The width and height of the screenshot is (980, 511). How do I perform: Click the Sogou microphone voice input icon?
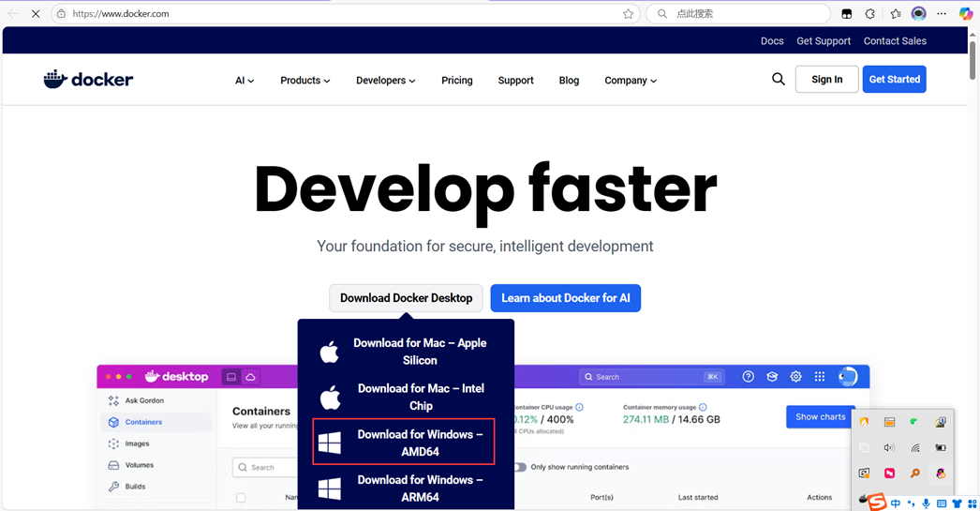(x=927, y=503)
